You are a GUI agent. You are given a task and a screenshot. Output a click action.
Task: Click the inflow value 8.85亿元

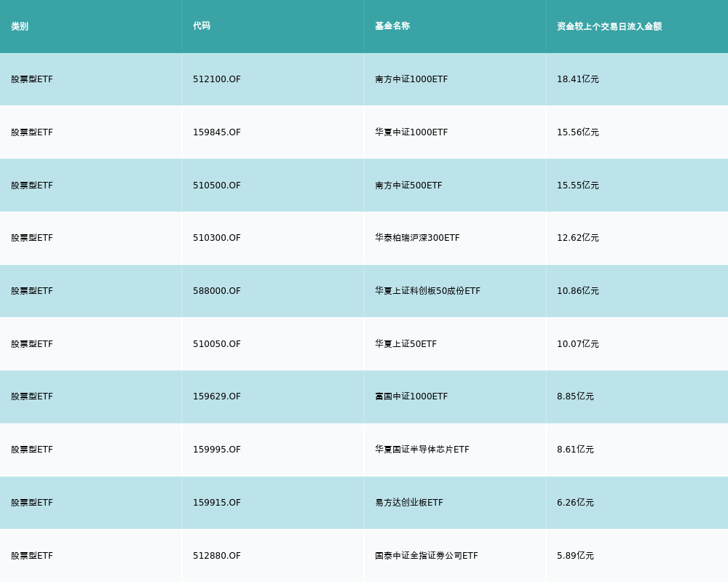tap(575, 396)
